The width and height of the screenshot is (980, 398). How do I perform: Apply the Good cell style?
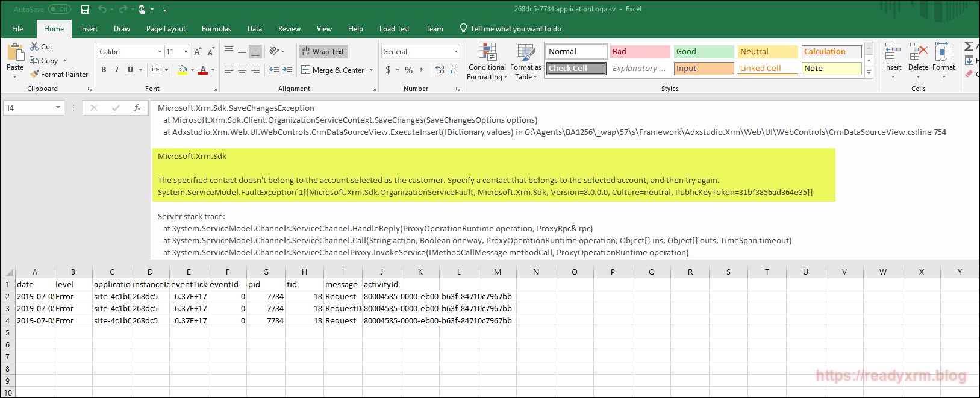[x=703, y=51]
